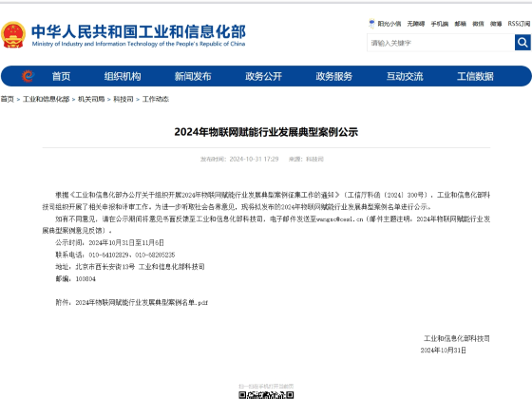Image resolution: width=532 pixels, height=399 pixels.
Task: Click the magnifier search button
Action: [x=522, y=43]
